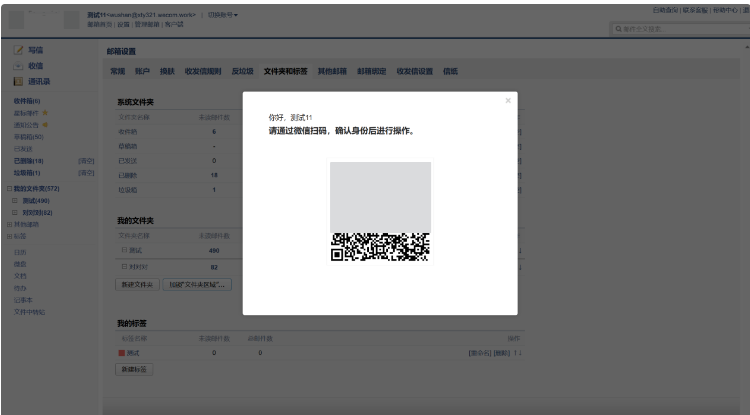Image resolution: width=750 pixels, height=415 pixels.
Task: Click the 写信 compose icon
Action: [19, 49]
